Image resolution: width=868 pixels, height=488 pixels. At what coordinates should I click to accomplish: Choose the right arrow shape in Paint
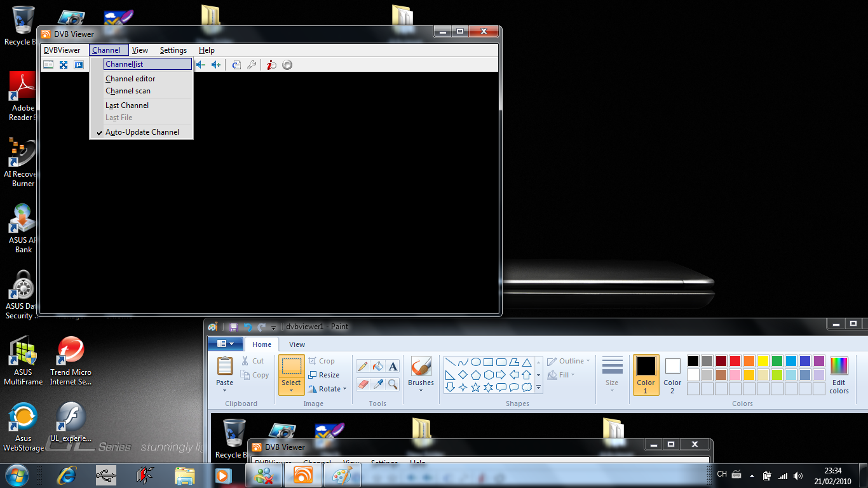(501, 375)
